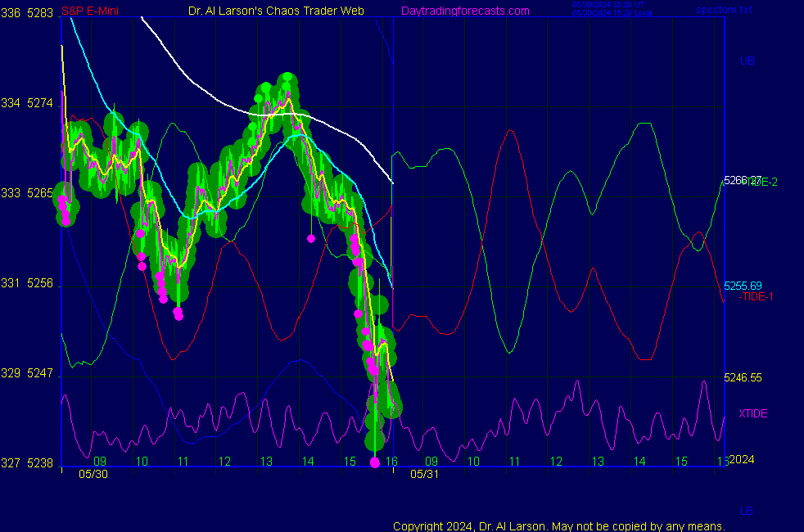Select the red -TIDE-1 legend label
804x532 pixels.
click(756, 297)
